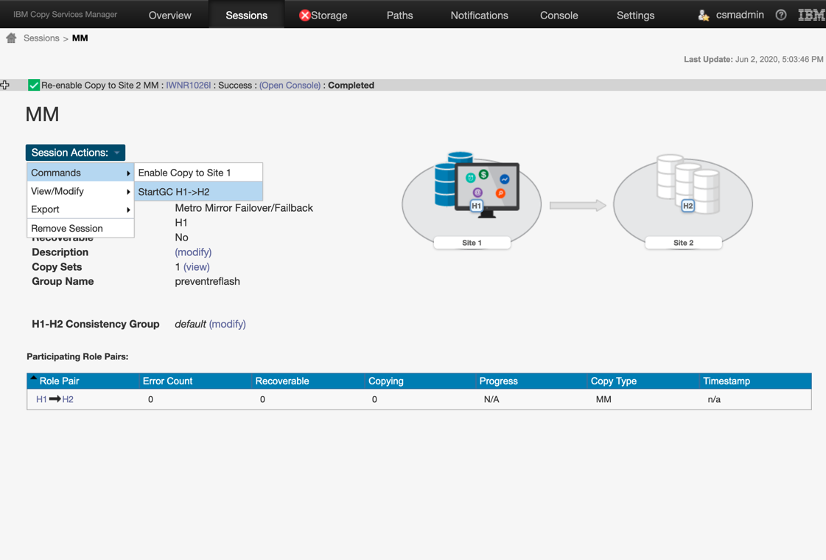This screenshot has width=826, height=560.
Task: Expand the Export submenu
Action: (81, 209)
